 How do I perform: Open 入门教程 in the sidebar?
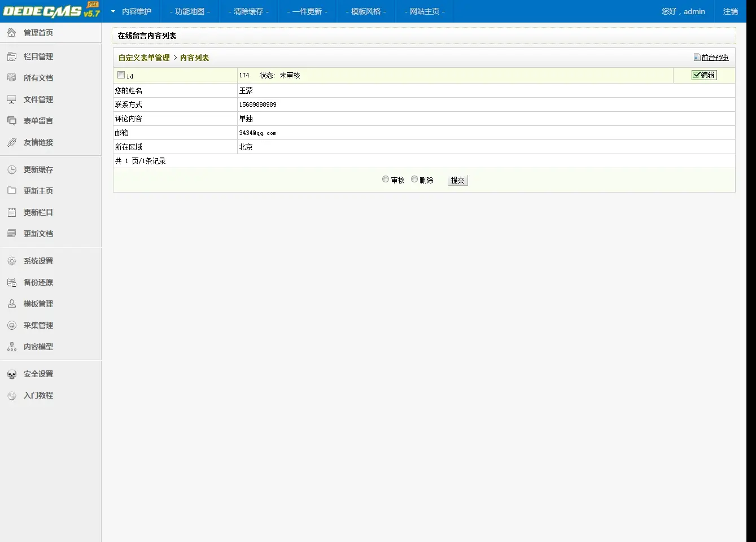click(38, 395)
